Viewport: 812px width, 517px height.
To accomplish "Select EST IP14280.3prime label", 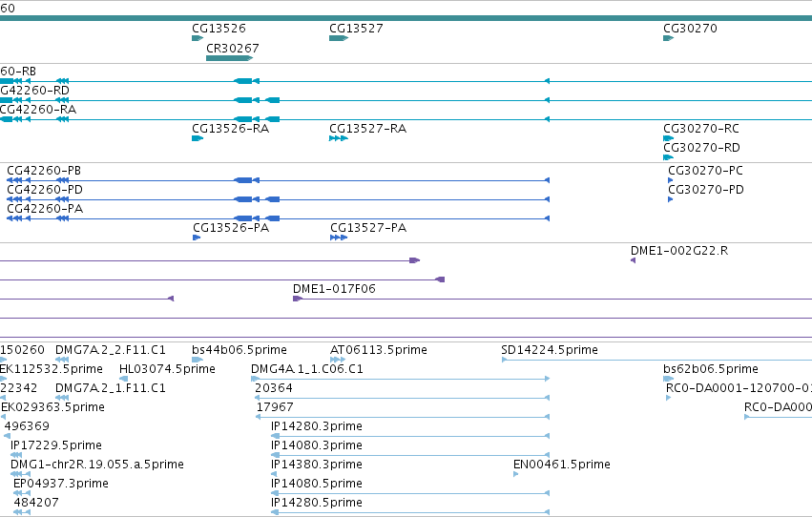I will pyautogui.click(x=317, y=426).
